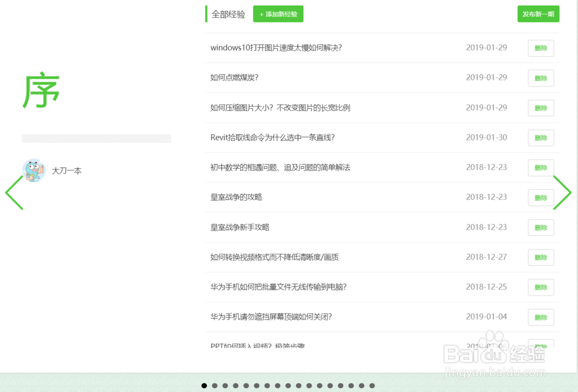
Task: Select the first pagination dot
Action: (x=204, y=385)
